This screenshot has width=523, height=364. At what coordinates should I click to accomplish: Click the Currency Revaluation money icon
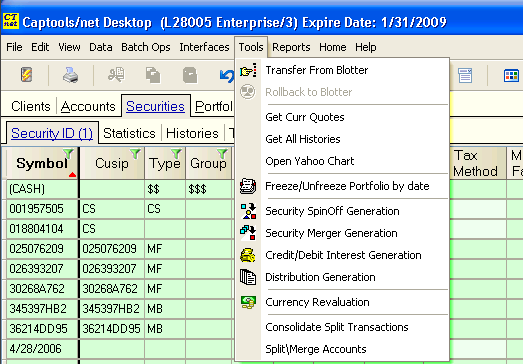[248, 302]
